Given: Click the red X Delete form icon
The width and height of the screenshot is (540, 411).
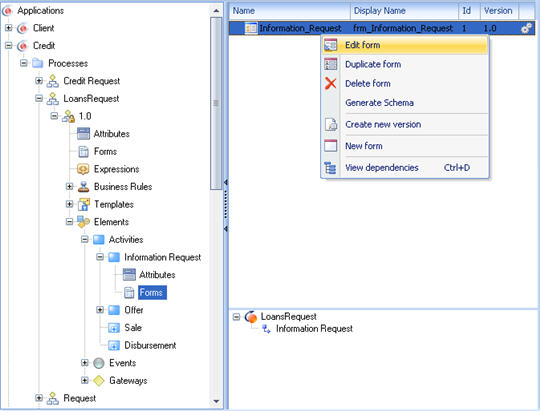Looking at the screenshot, I should pyautogui.click(x=330, y=83).
